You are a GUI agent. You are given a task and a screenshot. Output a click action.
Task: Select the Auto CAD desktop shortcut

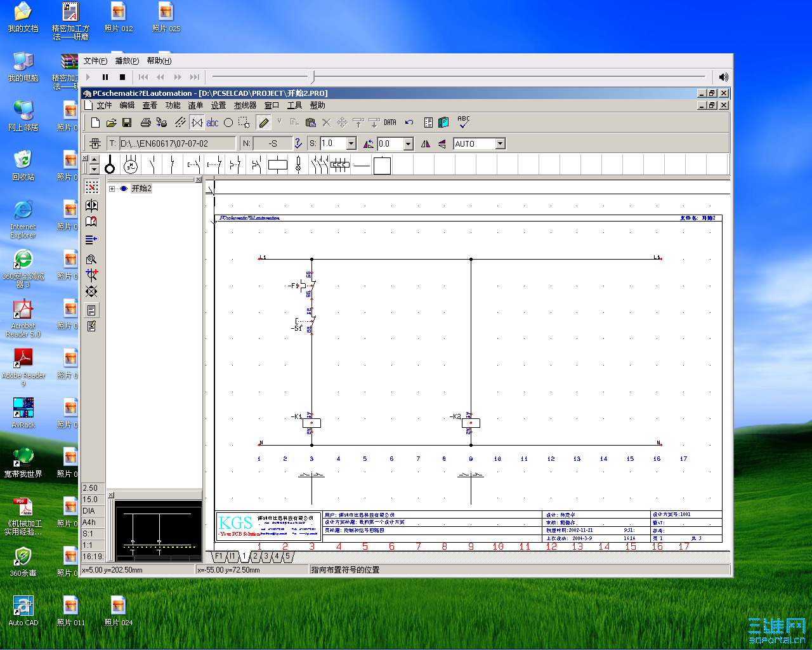23,611
